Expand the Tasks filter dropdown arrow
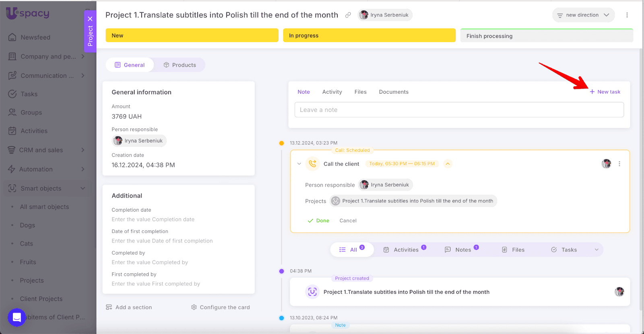This screenshot has height=334, width=644. pyautogui.click(x=597, y=250)
